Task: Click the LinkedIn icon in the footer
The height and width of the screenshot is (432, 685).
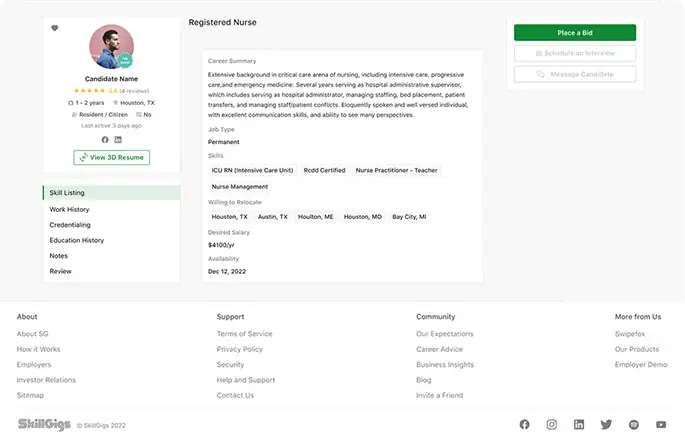Action: click(x=578, y=424)
